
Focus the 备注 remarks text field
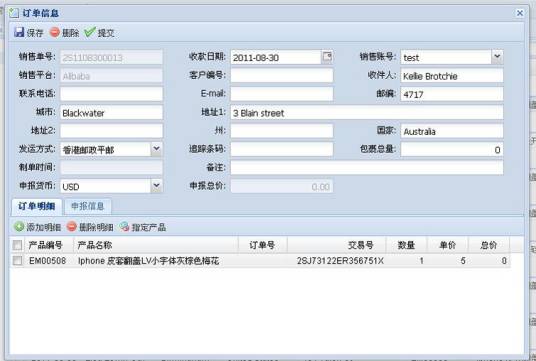(367, 168)
